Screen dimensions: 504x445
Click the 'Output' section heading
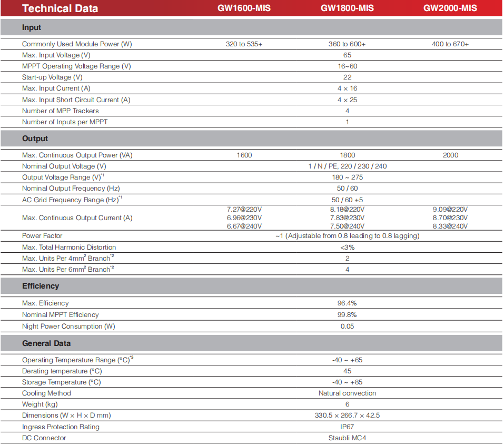point(35,139)
